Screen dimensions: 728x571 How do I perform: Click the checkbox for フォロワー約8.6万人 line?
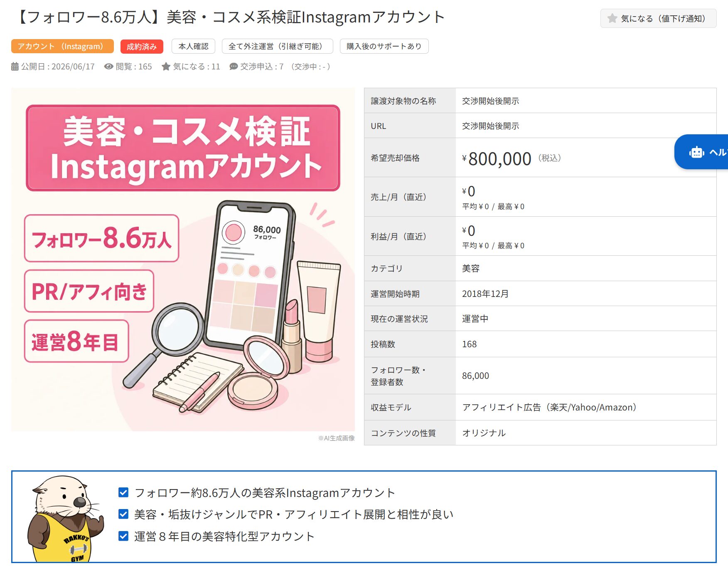123,492
